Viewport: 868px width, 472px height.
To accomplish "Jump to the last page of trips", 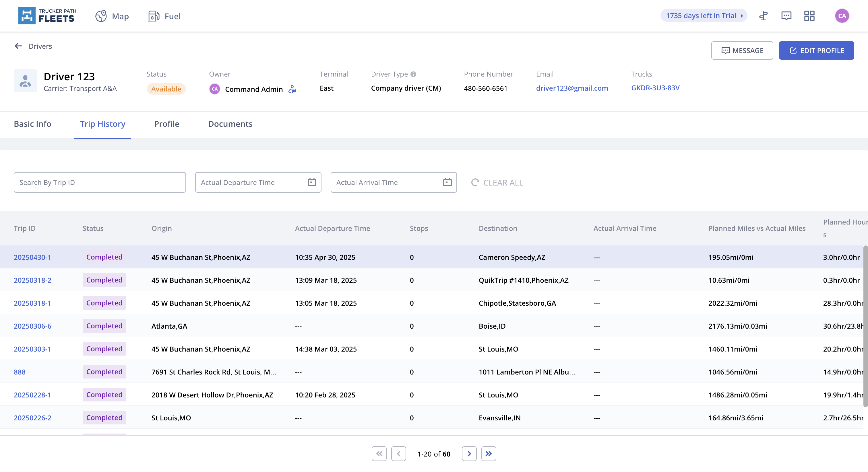I will pos(489,453).
